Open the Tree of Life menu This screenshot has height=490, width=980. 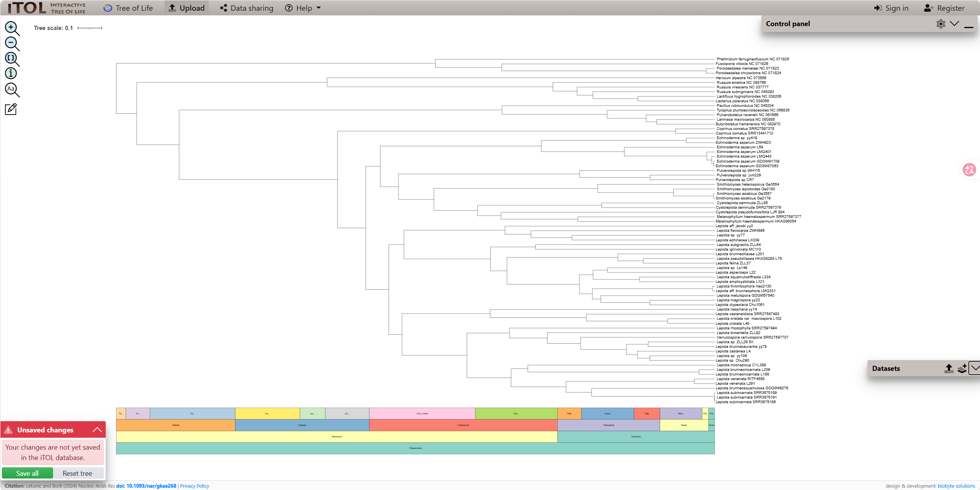[128, 8]
